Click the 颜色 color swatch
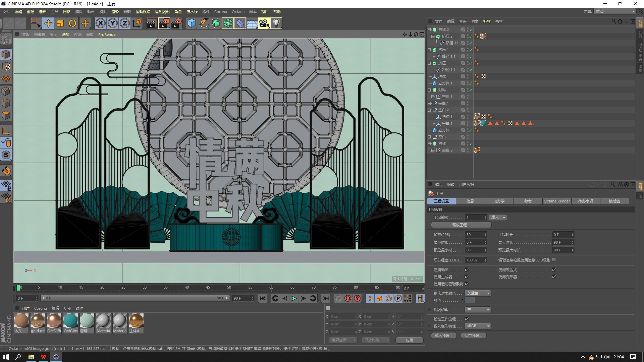The width and height of the screenshot is (644, 362). point(470,300)
